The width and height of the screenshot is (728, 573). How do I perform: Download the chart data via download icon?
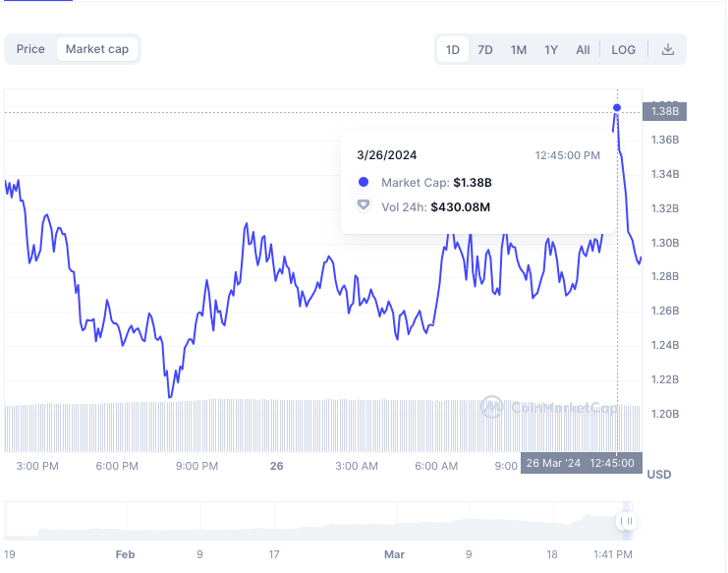[x=668, y=49]
